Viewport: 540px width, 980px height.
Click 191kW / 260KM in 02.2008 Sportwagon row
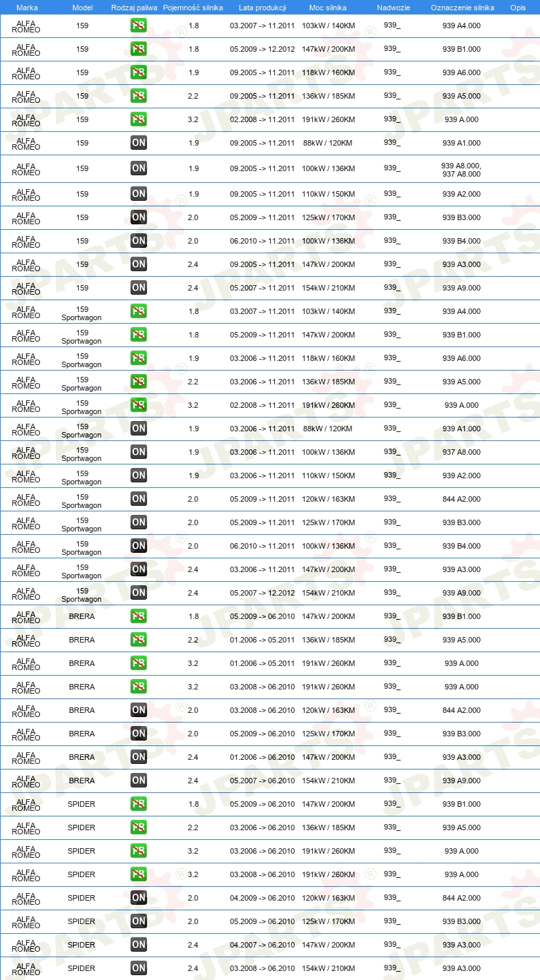tap(328, 405)
